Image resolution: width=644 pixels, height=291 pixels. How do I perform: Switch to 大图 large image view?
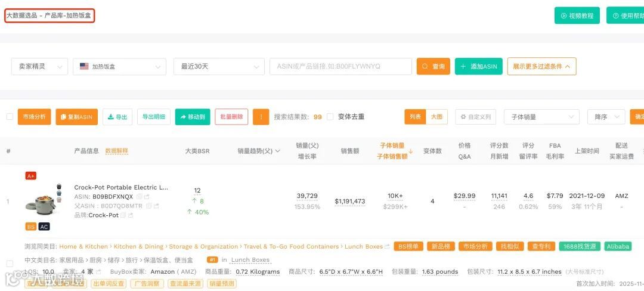(x=436, y=116)
